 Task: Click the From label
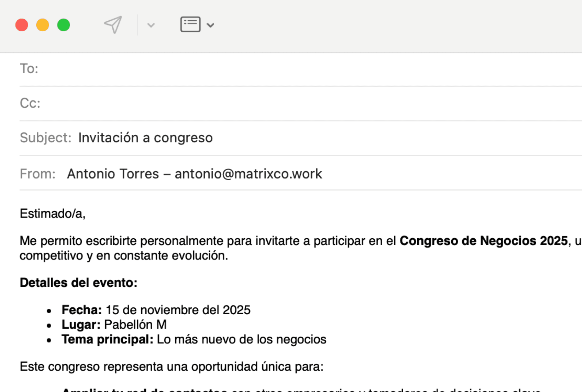point(37,174)
